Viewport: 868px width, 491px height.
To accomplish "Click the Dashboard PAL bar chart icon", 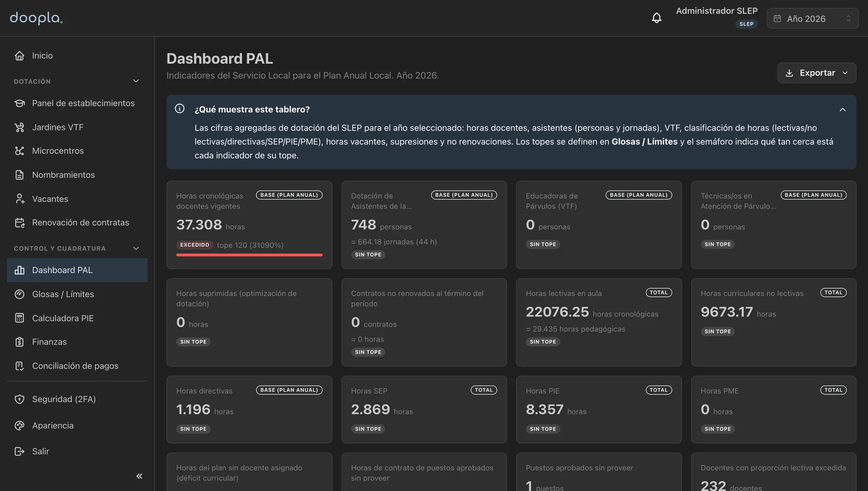I will click(x=19, y=270).
